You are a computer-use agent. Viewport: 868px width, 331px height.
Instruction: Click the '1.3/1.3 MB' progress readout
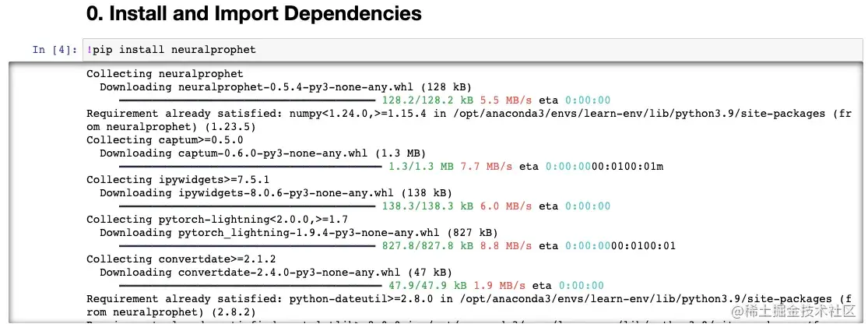click(420, 166)
